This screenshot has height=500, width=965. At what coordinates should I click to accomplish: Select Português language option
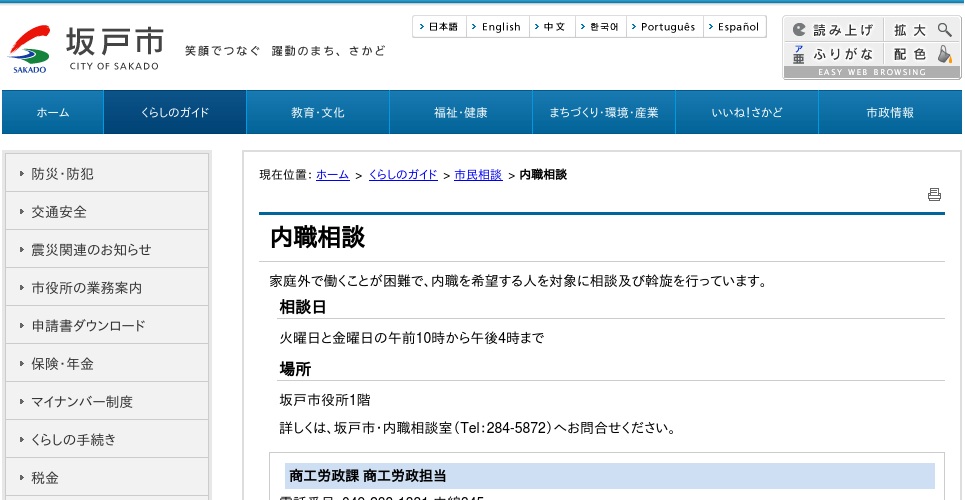tap(666, 27)
